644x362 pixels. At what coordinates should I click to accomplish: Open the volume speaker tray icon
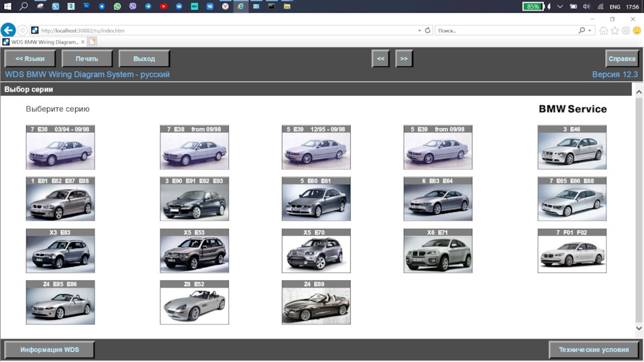586,7
